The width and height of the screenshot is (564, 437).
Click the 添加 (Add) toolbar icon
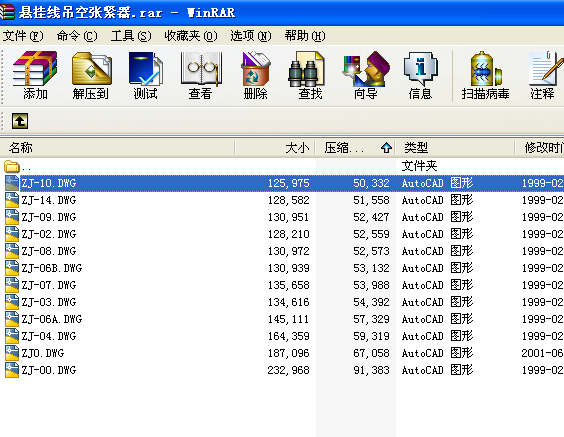(35, 76)
